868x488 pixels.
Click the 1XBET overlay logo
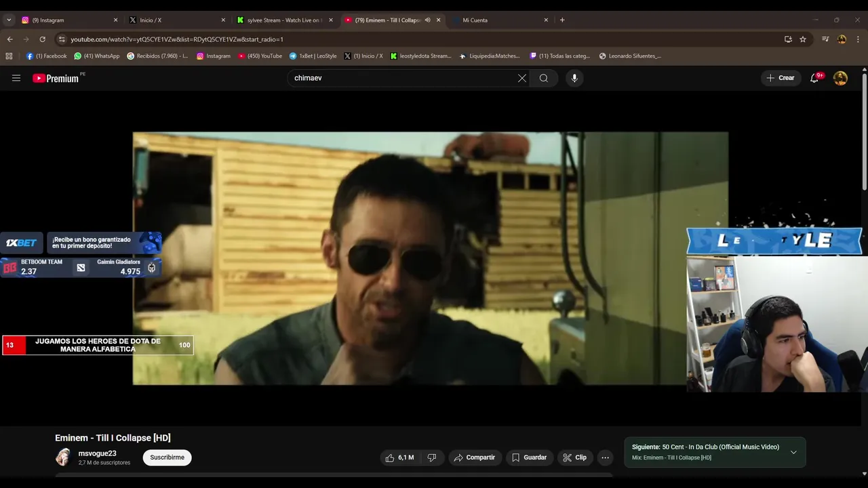21,243
